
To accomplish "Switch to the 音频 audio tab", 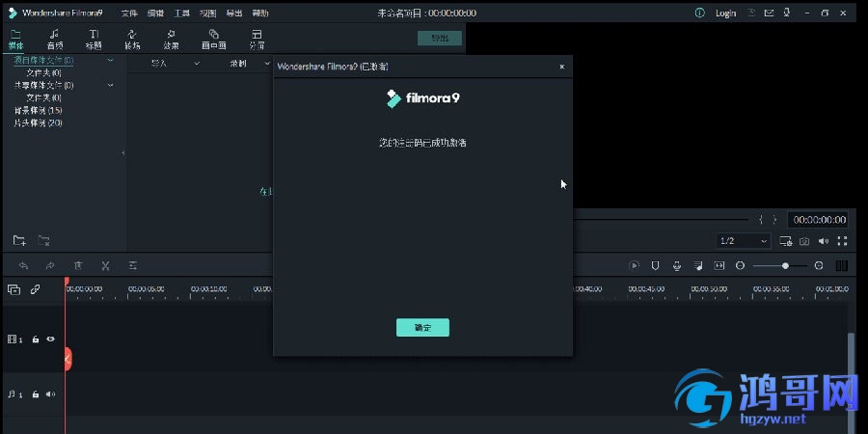I will 54,40.
